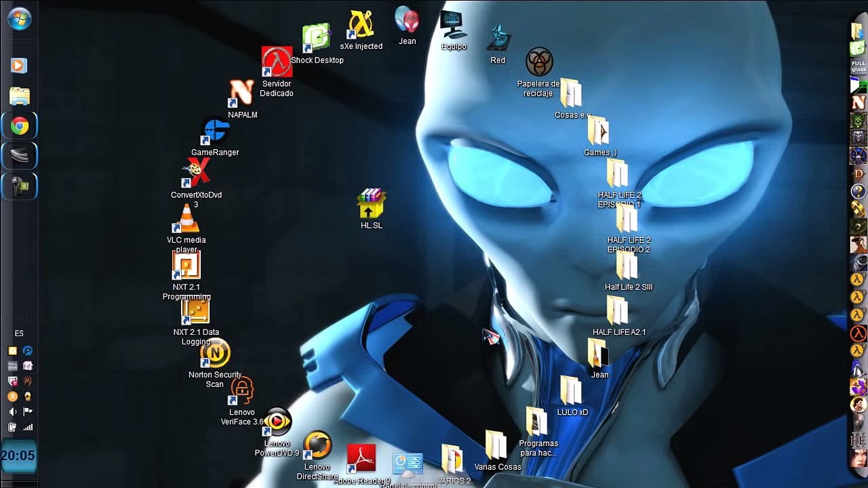Select the HL.SL WinRAR archive
The image size is (868, 488).
click(x=371, y=204)
